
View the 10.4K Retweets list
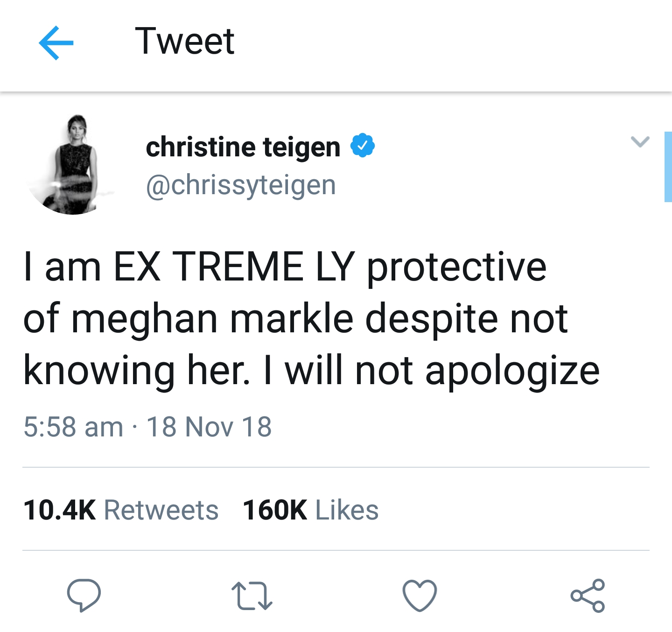[121, 510]
